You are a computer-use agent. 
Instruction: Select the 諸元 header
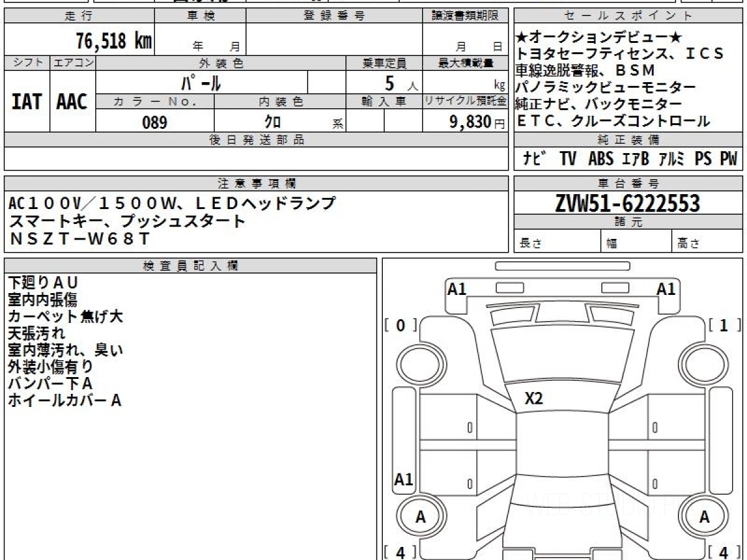628,222
